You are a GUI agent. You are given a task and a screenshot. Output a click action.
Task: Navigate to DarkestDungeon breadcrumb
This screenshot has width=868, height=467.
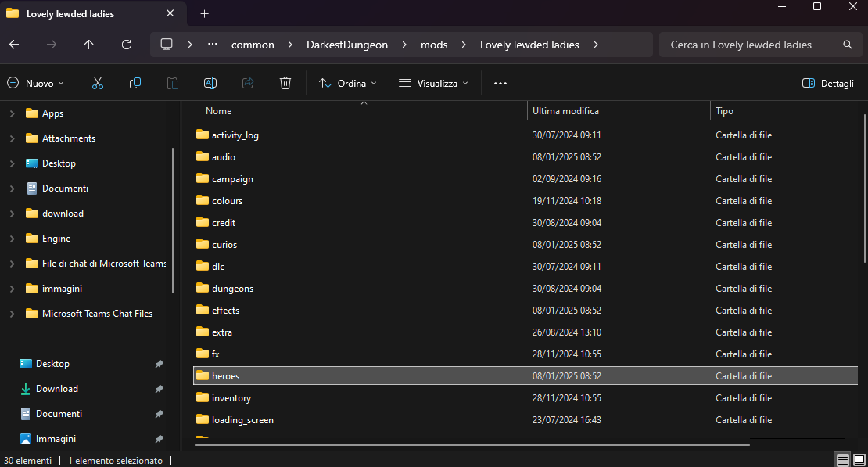(x=347, y=45)
